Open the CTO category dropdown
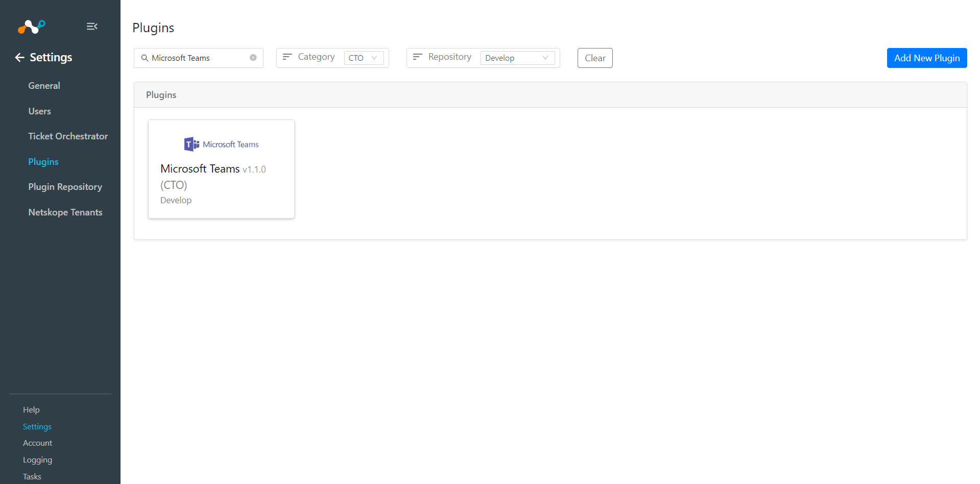This screenshot has width=980, height=484. tap(364, 58)
